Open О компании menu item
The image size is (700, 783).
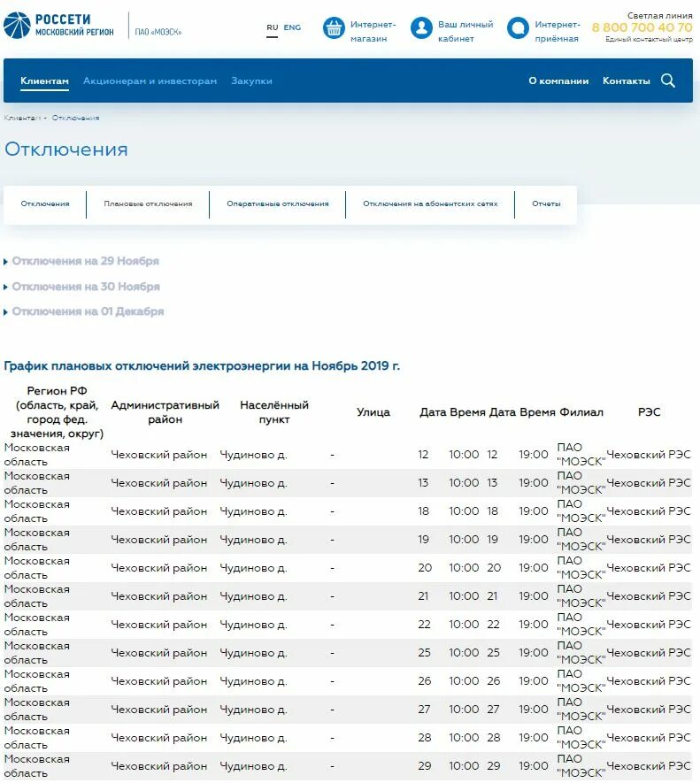click(x=558, y=81)
